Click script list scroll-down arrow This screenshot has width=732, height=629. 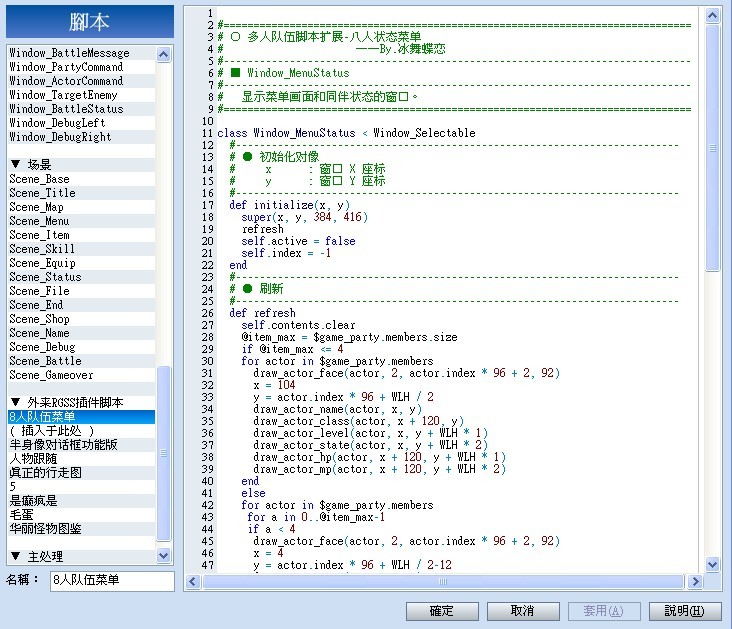(163, 556)
